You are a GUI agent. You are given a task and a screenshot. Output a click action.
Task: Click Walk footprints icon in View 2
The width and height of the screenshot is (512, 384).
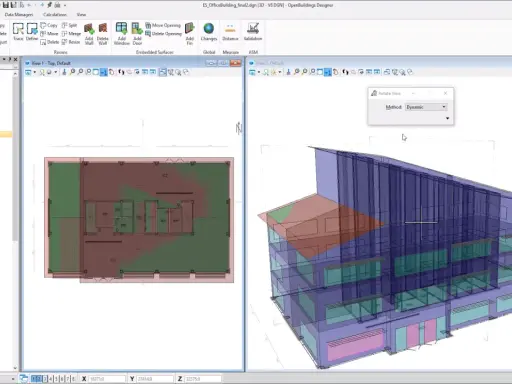click(x=345, y=72)
